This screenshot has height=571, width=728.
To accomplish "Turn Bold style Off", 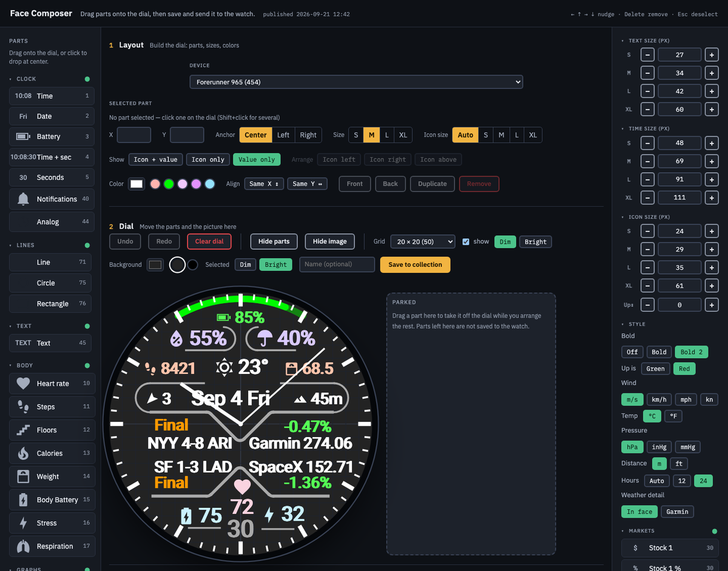I will click(x=632, y=352).
